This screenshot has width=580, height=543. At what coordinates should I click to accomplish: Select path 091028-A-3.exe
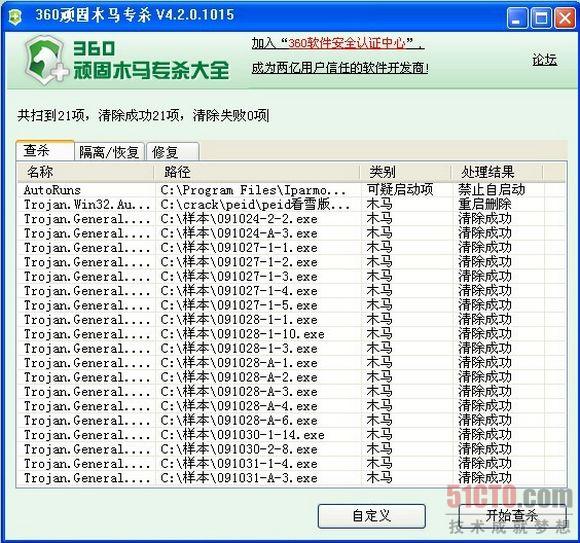[239, 392]
